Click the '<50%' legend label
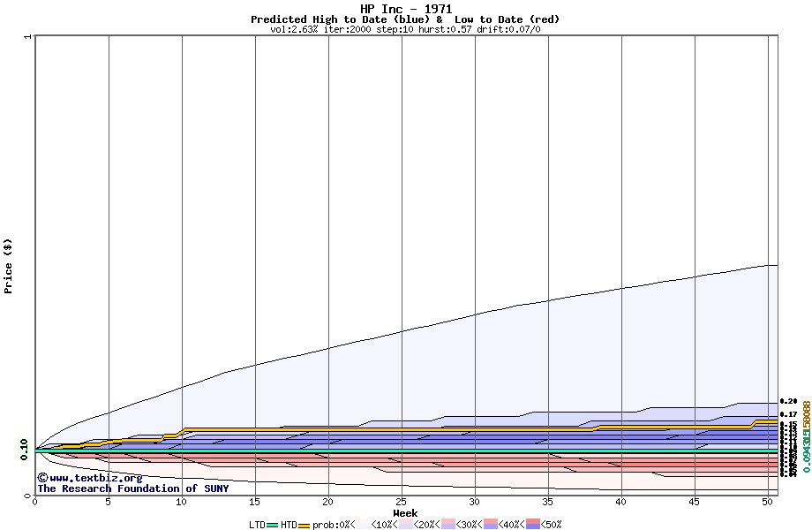Image resolution: width=812 pixels, height=530 pixels. point(552,525)
